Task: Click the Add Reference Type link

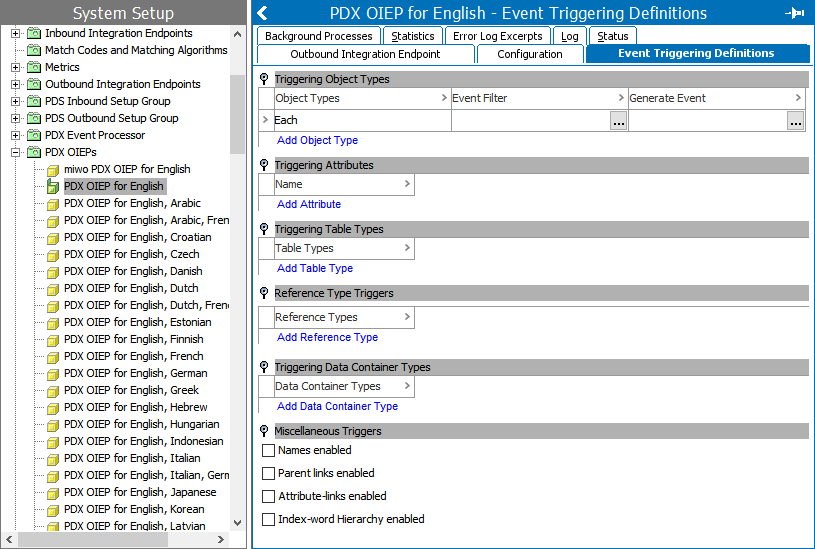Action: tap(327, 337)
